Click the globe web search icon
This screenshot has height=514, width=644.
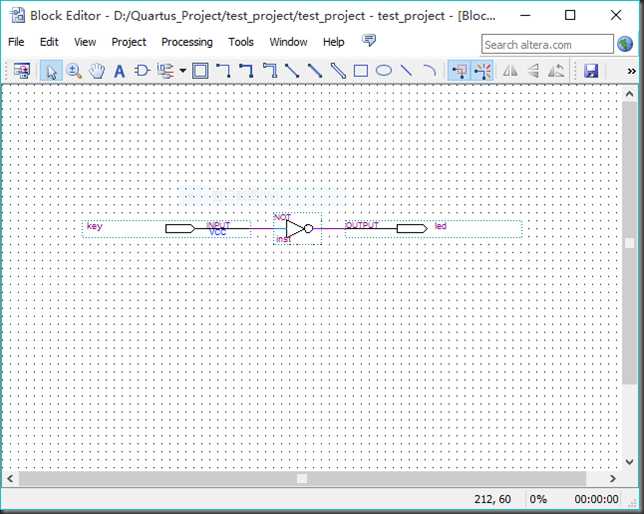point(625,44)
